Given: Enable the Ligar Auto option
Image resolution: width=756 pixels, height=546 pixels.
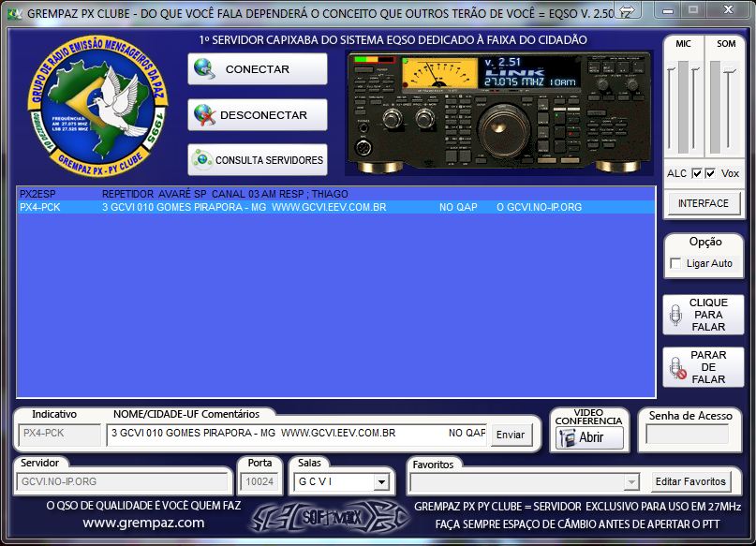Looking at the screenshot, I should (x=676, y=263).
